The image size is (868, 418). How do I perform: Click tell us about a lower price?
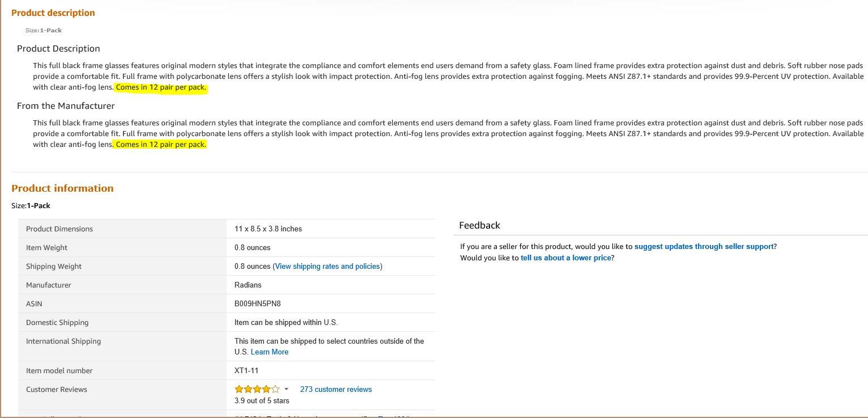point(566,257)
